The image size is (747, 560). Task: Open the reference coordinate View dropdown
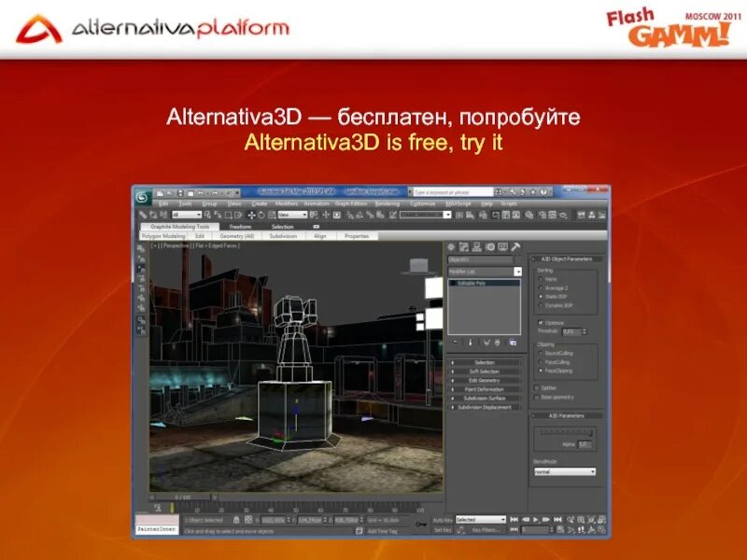(x=292, y=216)
